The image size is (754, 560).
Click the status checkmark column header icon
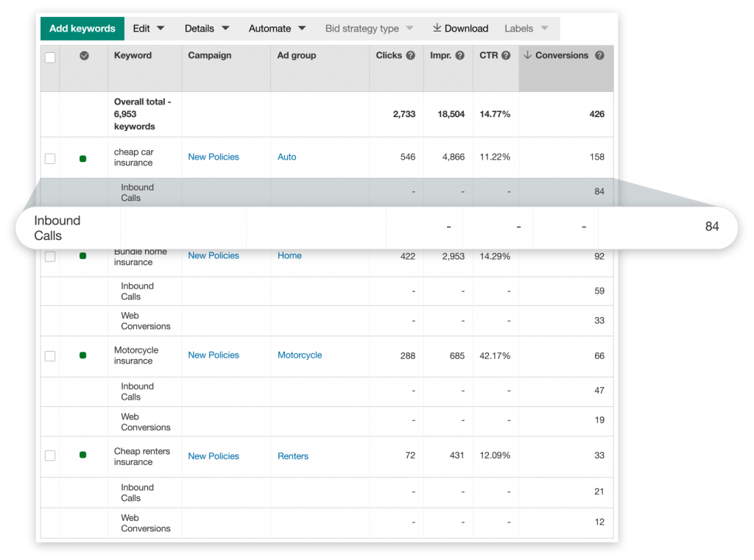(x=84, y=56)
